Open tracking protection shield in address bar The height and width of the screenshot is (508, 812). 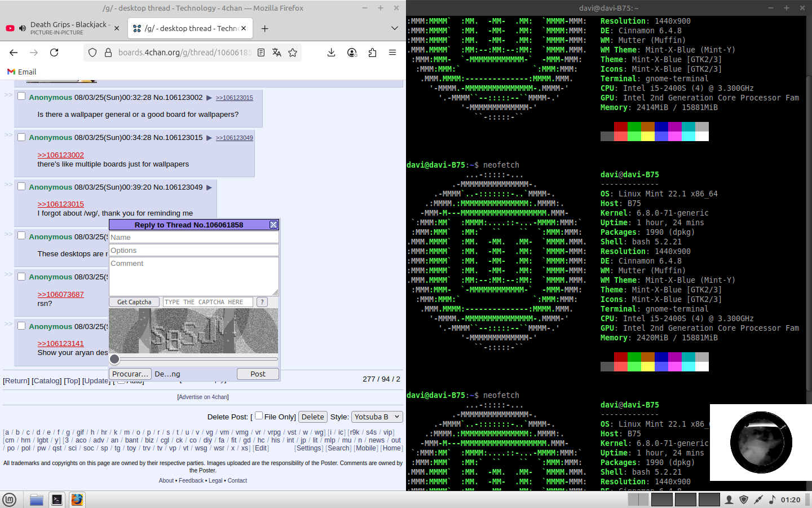pyautogui.click(x=92, y=52)
